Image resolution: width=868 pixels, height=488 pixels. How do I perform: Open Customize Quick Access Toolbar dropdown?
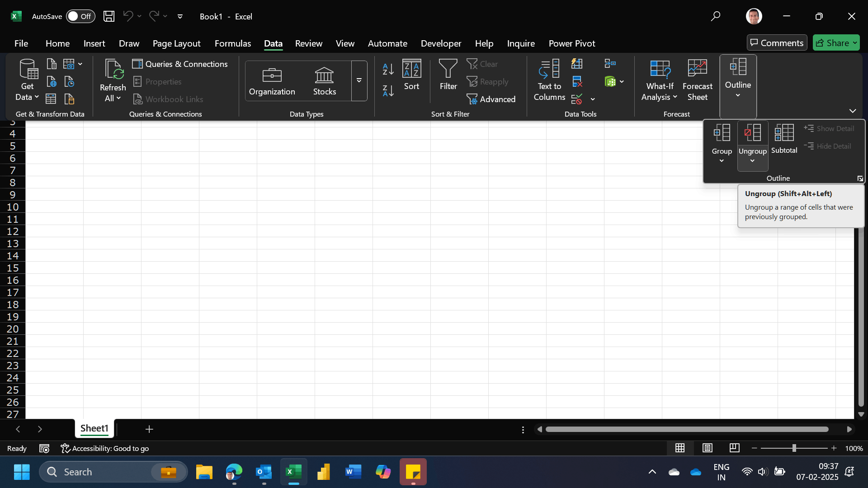pyautogui.click(x=180, y=16)
